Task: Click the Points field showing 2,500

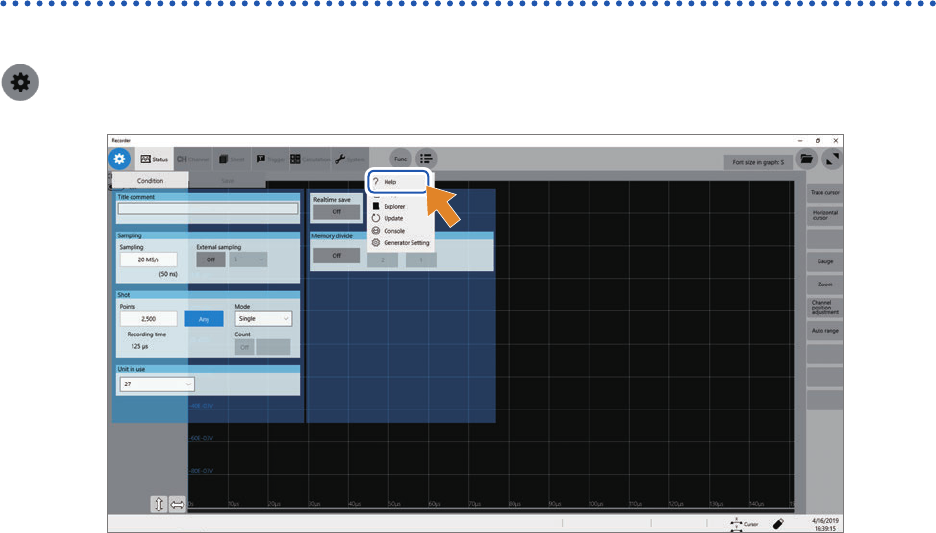Action: pyautogui.click(x=149, y=319)
